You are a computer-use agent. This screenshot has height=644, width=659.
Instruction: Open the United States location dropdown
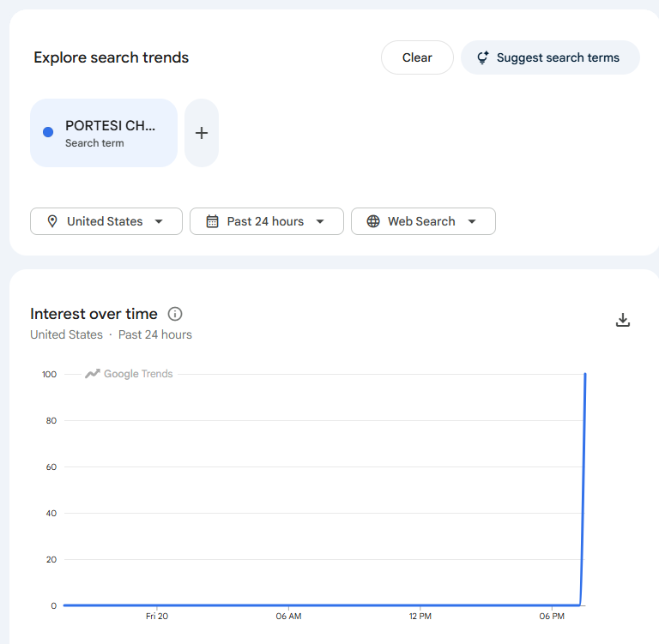tap(106, 221)
